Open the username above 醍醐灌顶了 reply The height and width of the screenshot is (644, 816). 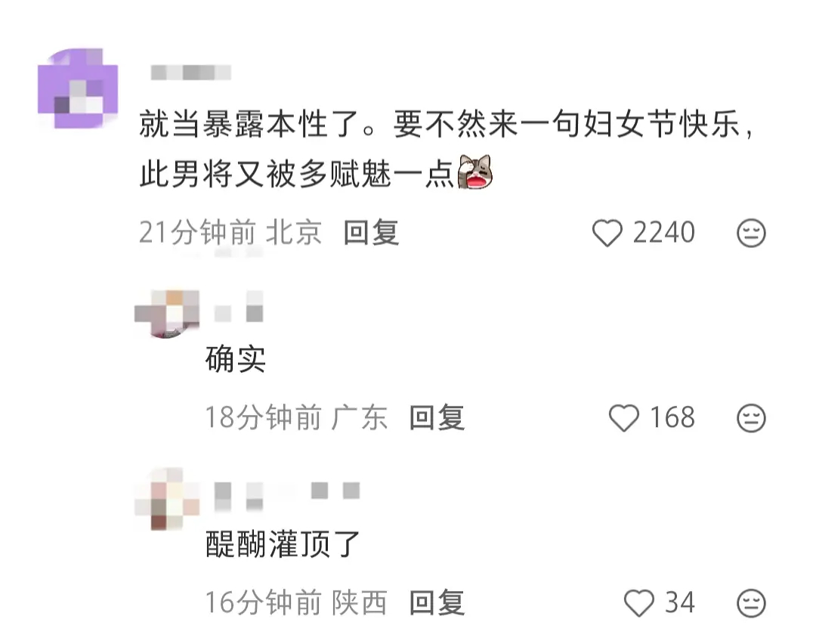coord(287,496)
